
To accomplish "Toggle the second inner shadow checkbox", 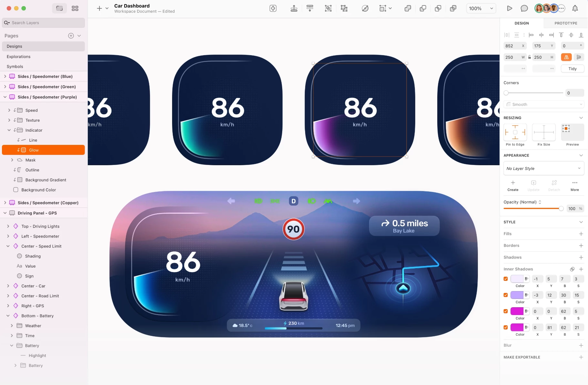I will [x=506, y=295].
